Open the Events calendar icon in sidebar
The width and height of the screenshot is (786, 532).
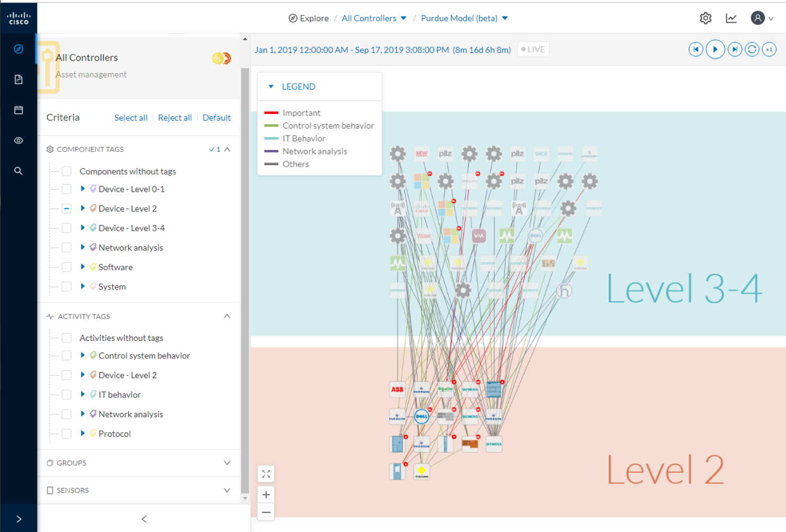[x=19, y=110]
